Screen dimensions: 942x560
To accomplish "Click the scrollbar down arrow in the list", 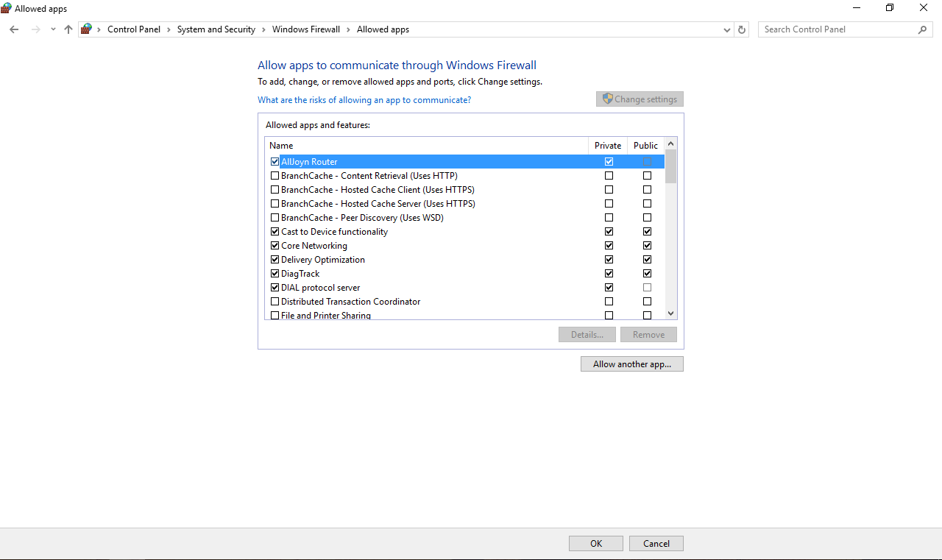I will point(670,313).
